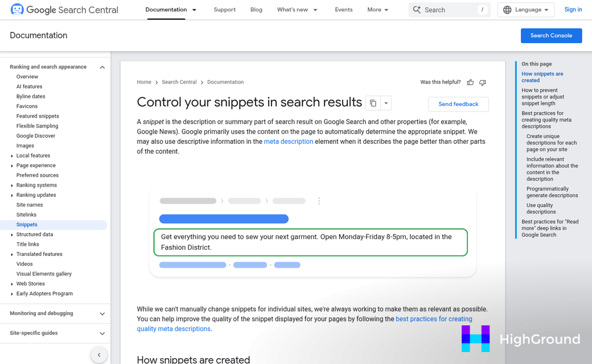The height and width of the screenshot is (364, 592).
Task: Click the search magnifier icon
Action: 417,10
